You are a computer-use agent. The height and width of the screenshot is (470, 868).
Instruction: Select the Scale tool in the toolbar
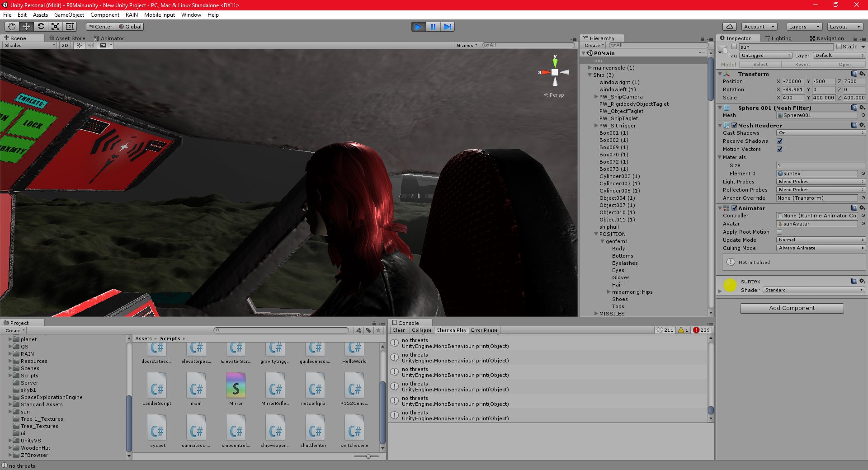(55, 27)
